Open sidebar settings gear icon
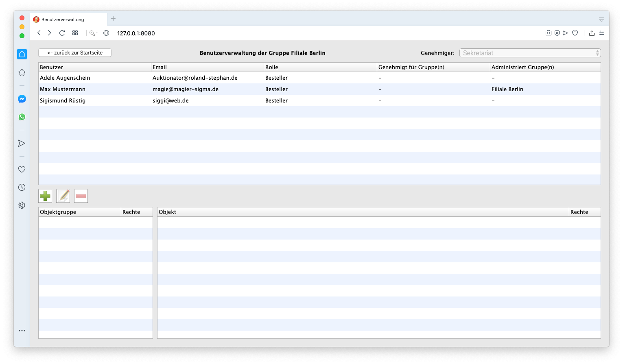 [22, 205]
